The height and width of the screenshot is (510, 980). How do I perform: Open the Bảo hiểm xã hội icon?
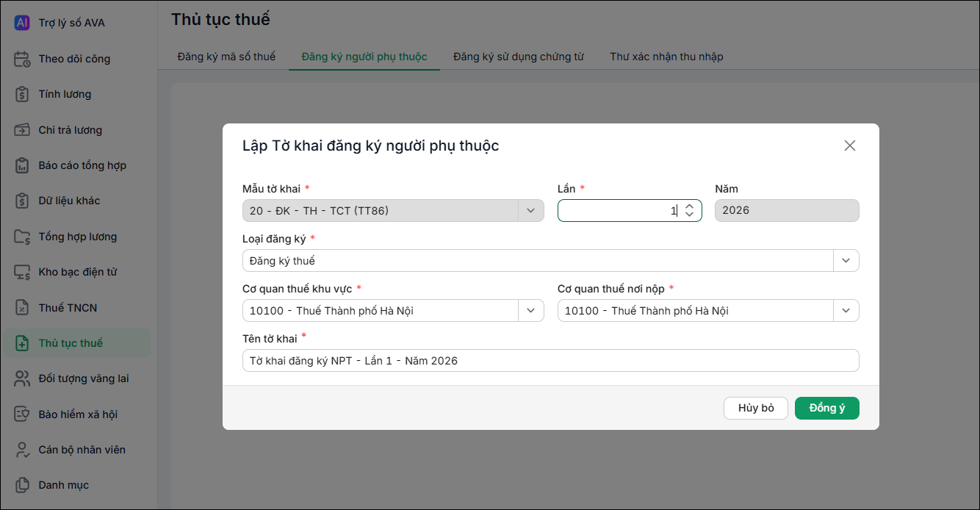coord(22,414)
